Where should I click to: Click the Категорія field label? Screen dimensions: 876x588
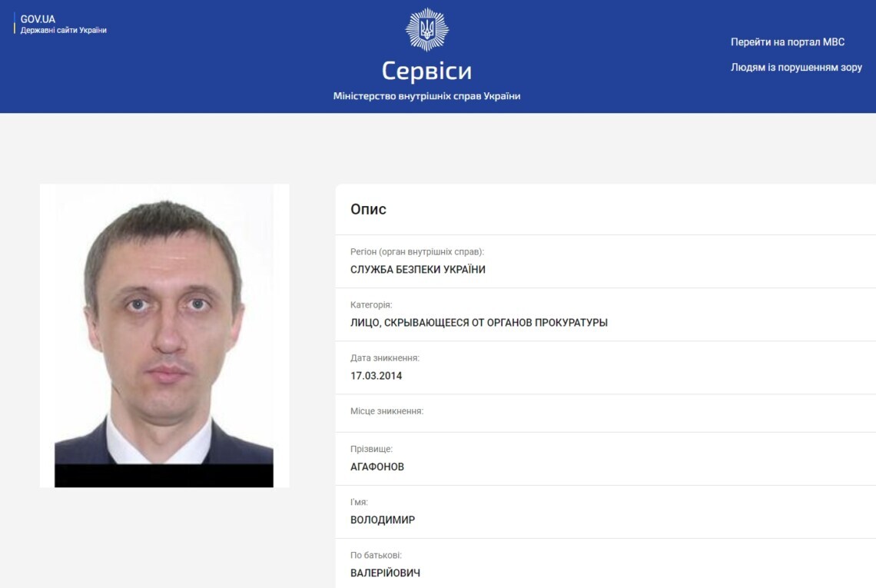pyautogui.click(x=371, y=304)
